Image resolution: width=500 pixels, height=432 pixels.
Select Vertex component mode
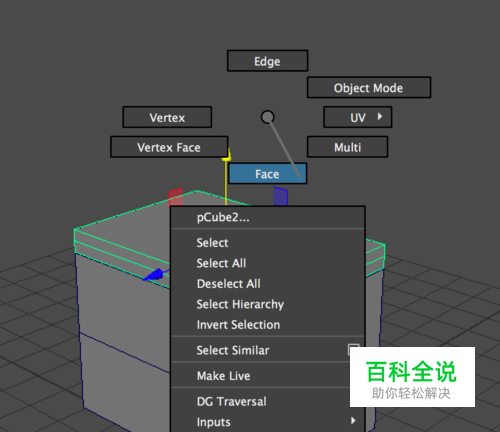click(x=167, y=117)
